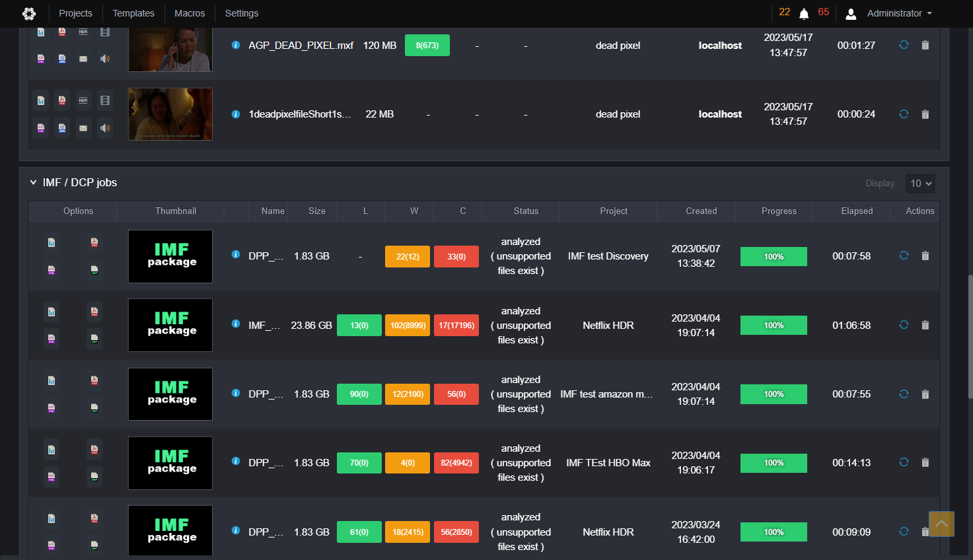Image resolution: width=973 pixels, height=560 pixels.
Task: Click the orange scroll-to-top arrow button
Action: (x=941, y=524)
